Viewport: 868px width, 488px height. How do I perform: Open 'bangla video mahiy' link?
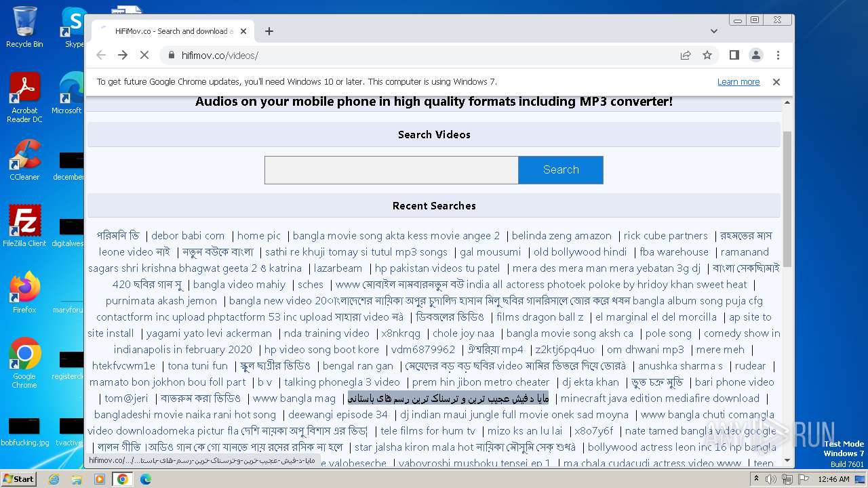[x=239, y=285]
